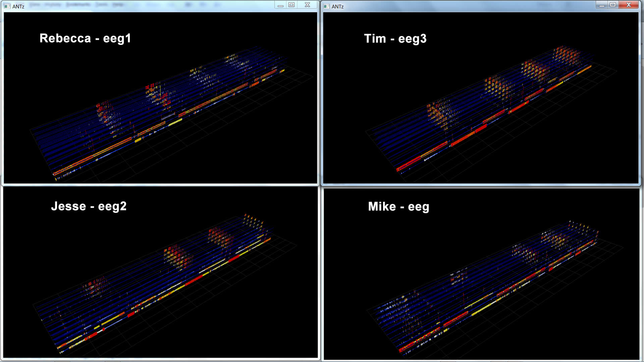Click the right ANTz window's app icon

(x=326, y=6)
